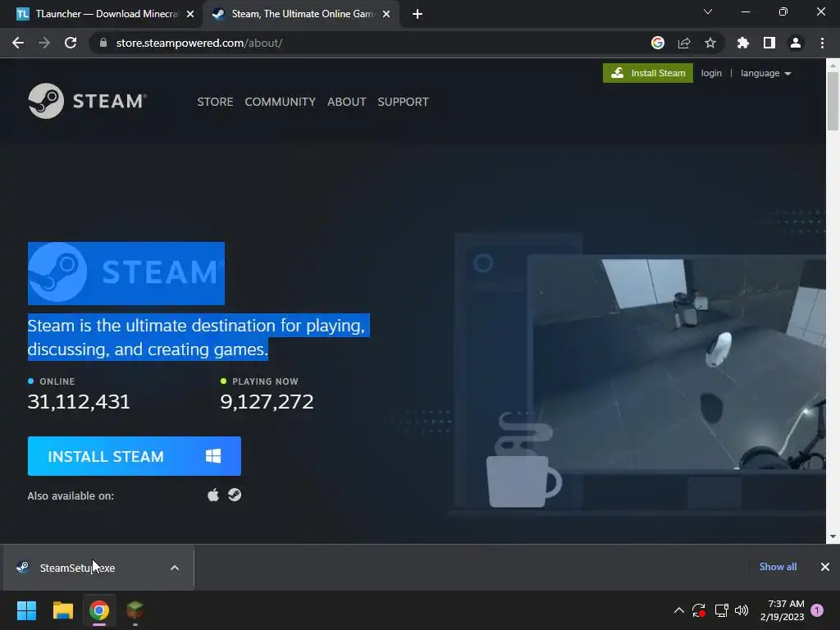Click the login link
This screenshot has height=630, width=840.
click(x=711, y=73)
